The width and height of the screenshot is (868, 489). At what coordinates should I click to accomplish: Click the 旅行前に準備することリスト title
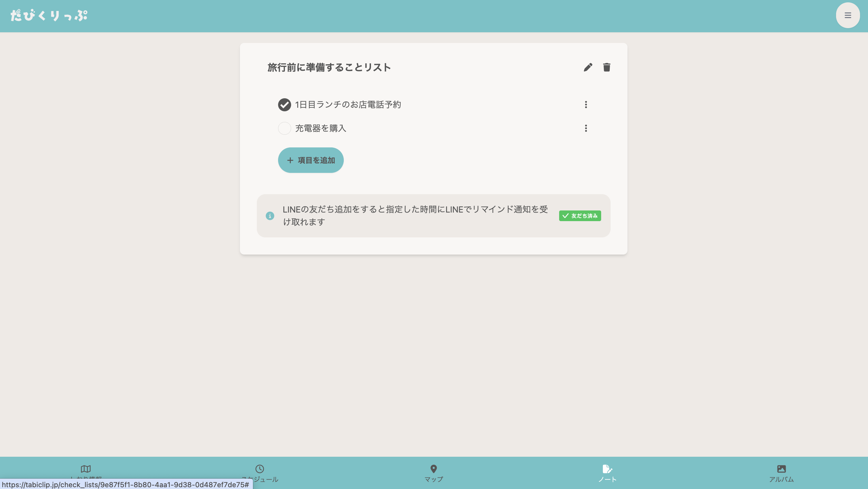(329, 67)
